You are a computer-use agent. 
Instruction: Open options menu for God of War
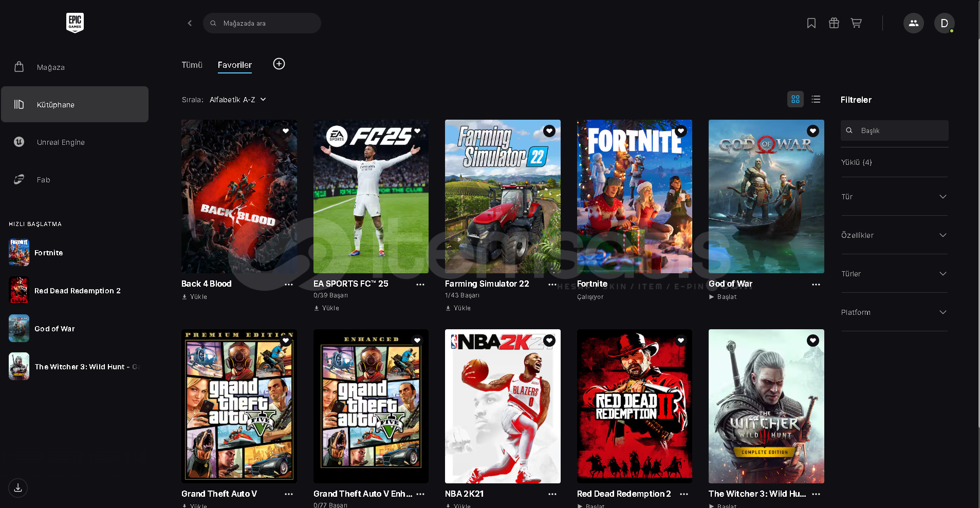coord(816,285)
